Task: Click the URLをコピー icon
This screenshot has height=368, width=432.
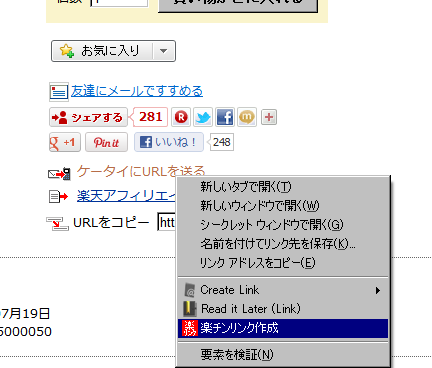Action: (57, 223)
